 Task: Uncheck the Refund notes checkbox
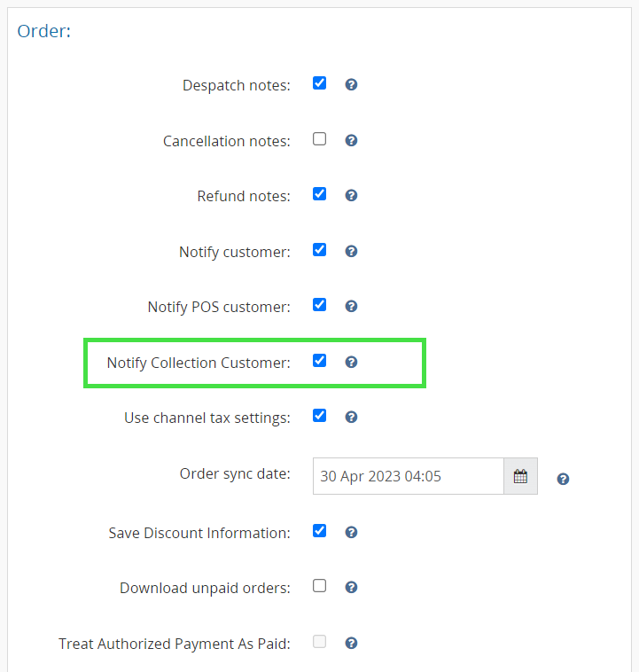(319, 194)
